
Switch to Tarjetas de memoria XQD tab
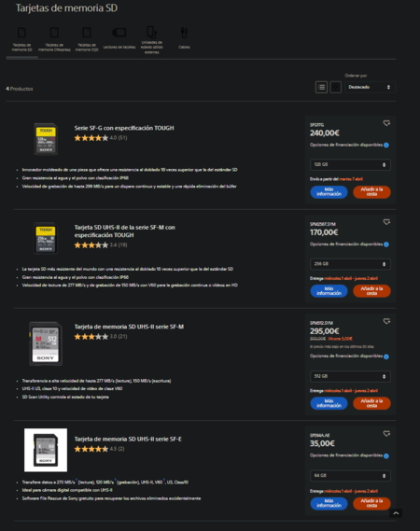pyautogui.click(x=87, y=39)
